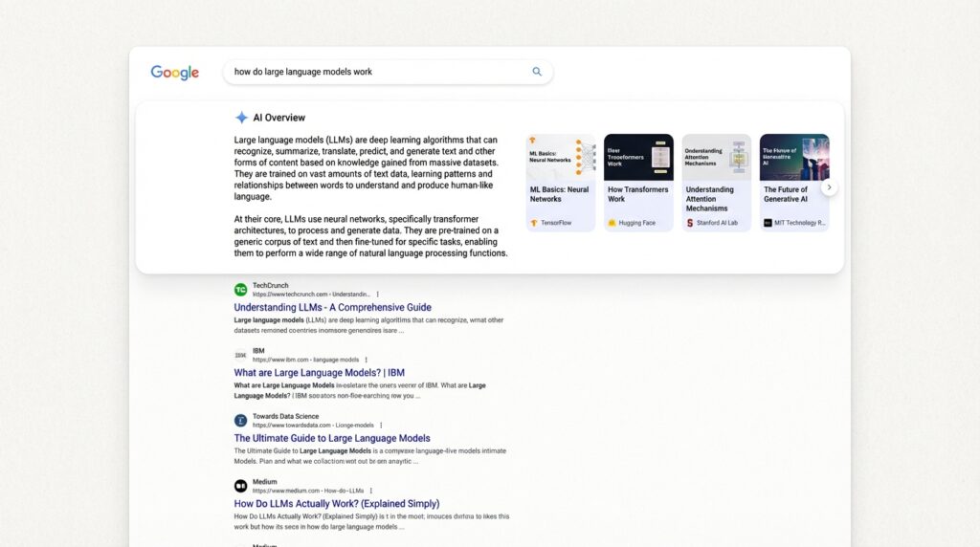Open three-dot menu for Towards Data Science result
The width and height of the screenshot is (980, 547).
pos(381,426)
